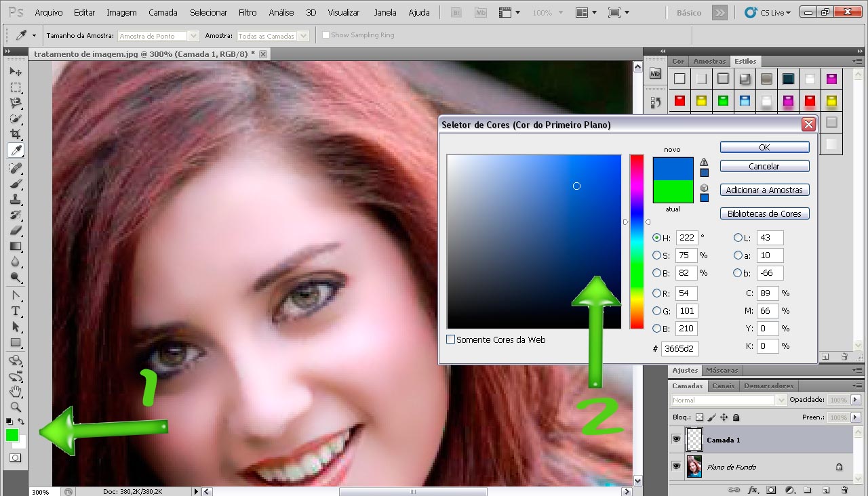The width and height of the screenshot is (868, 496).
Task: Select the Crop tool
Action: click(16, 134)
